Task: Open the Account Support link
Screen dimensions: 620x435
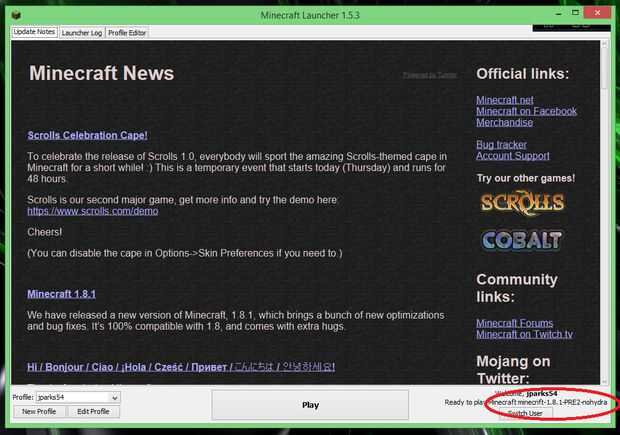Action: [x=513, y=155]
